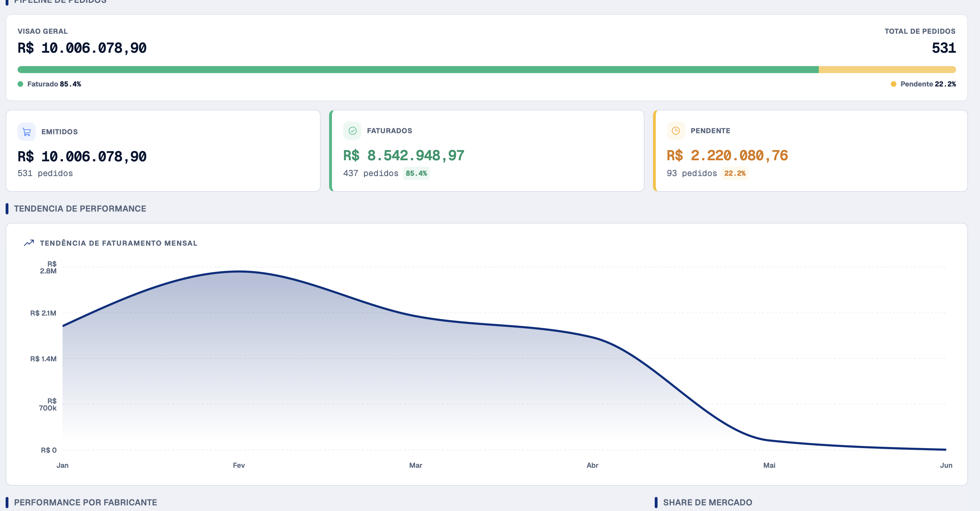Click the R$ 0 y-axis label
This screenshot has width=980, height=511.
pos(49,450)
